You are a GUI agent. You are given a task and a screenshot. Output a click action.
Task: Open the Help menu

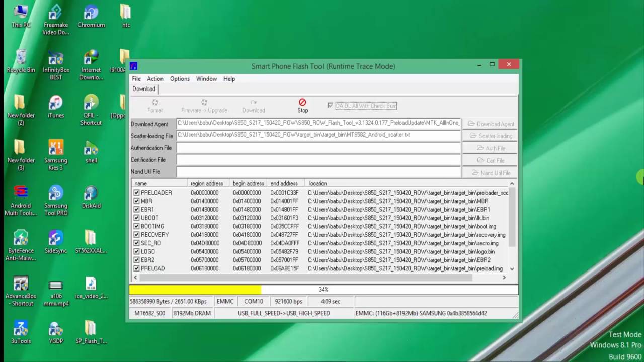click(229, 79)
